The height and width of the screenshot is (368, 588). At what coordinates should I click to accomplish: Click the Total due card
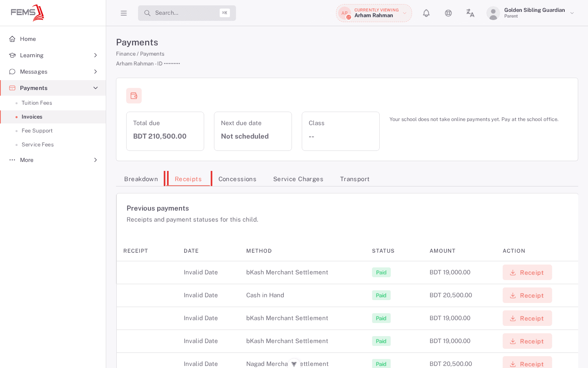pyautogui.click(x=165, y=131)
